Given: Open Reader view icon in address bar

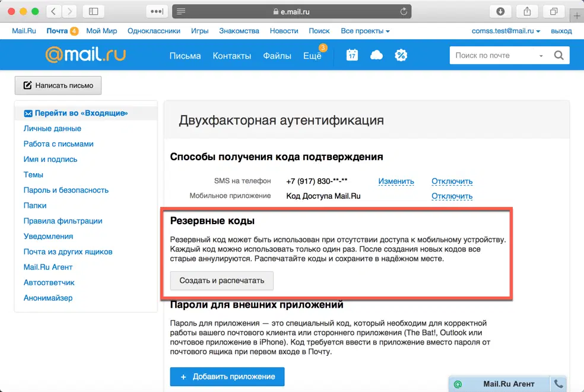Looking at the screenshot, I should 181,11.
